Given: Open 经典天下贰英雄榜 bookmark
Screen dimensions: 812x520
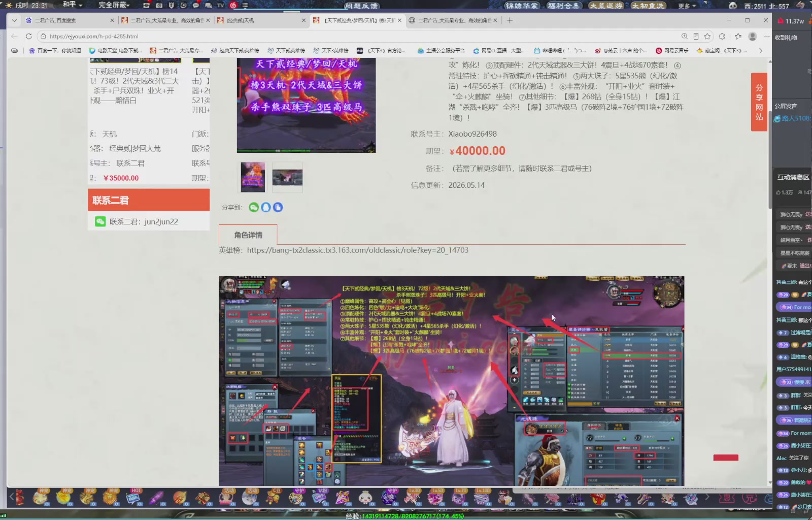Looking at the screenshot, I should point(234,50).
